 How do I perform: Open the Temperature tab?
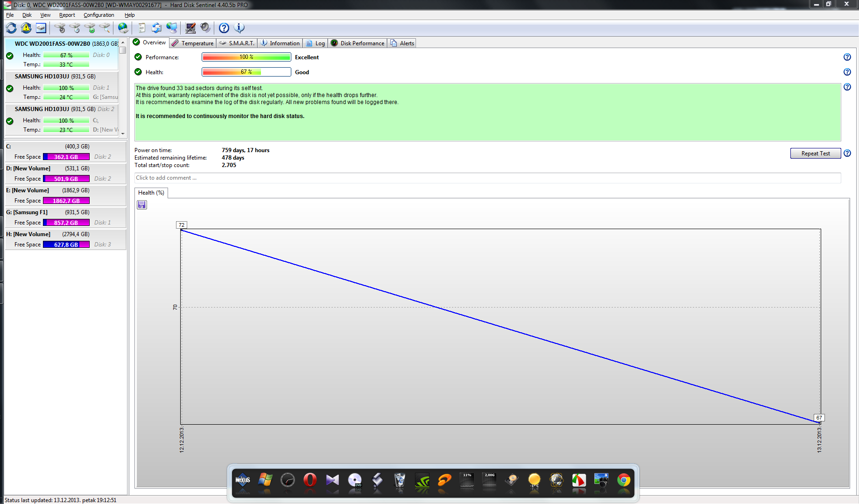point(192,43)
